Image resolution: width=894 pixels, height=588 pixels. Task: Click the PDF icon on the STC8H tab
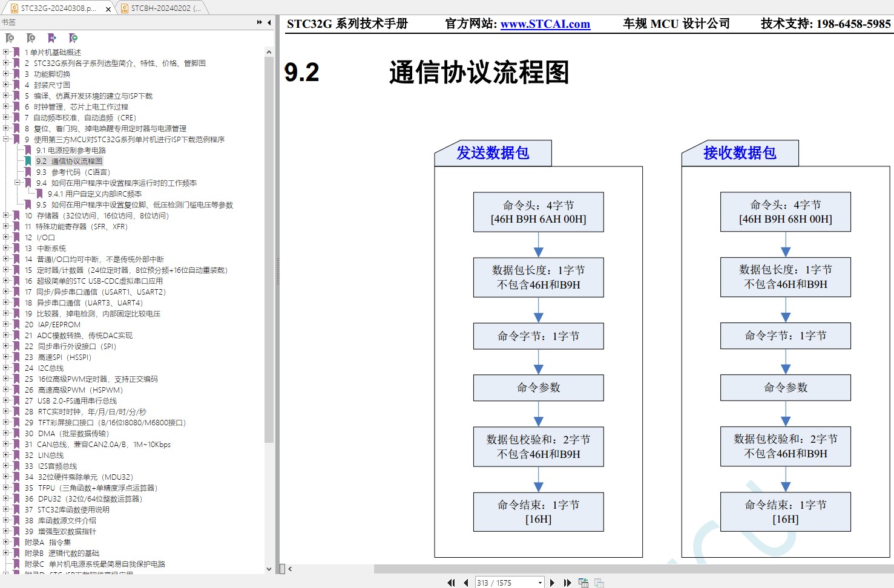(125, 8)
